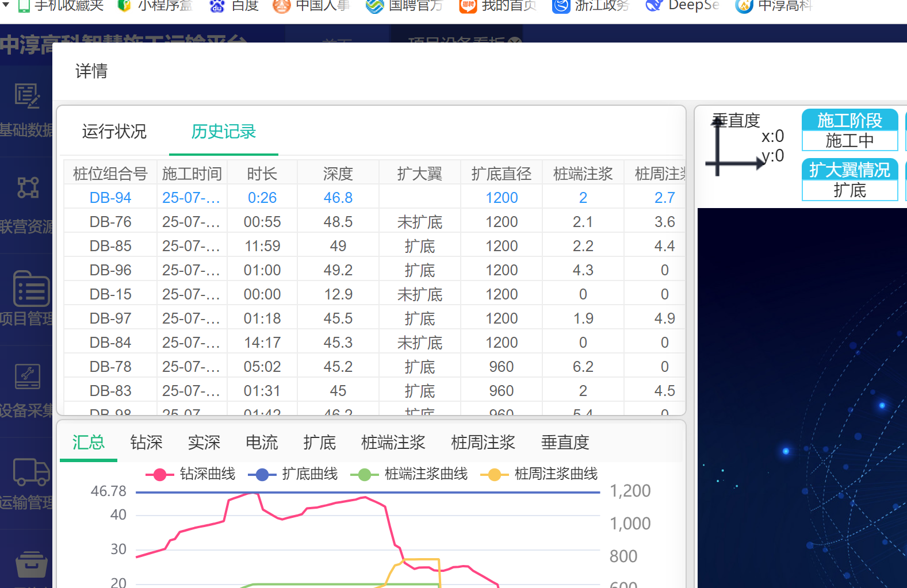This screenshot has height=588, width=907.
Task: Click the 浙江政务 bookmark icon
Action: [561, 6]
